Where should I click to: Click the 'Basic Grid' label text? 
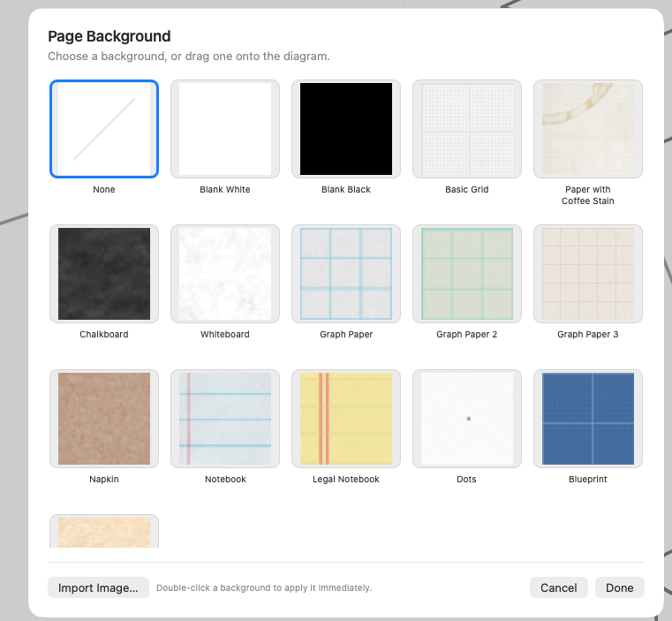click(x=467, y=190)
